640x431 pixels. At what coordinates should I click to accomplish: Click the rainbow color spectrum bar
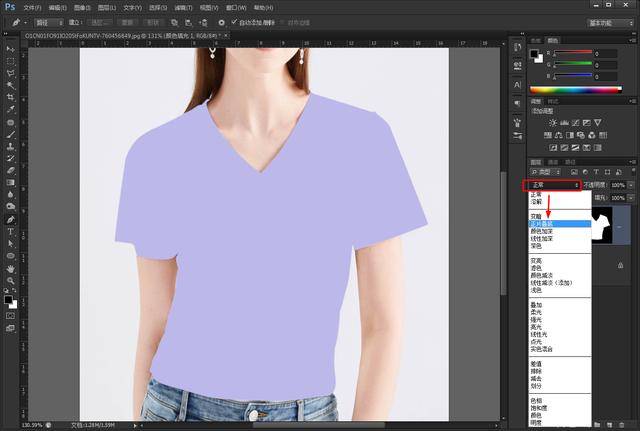[576, 90]
